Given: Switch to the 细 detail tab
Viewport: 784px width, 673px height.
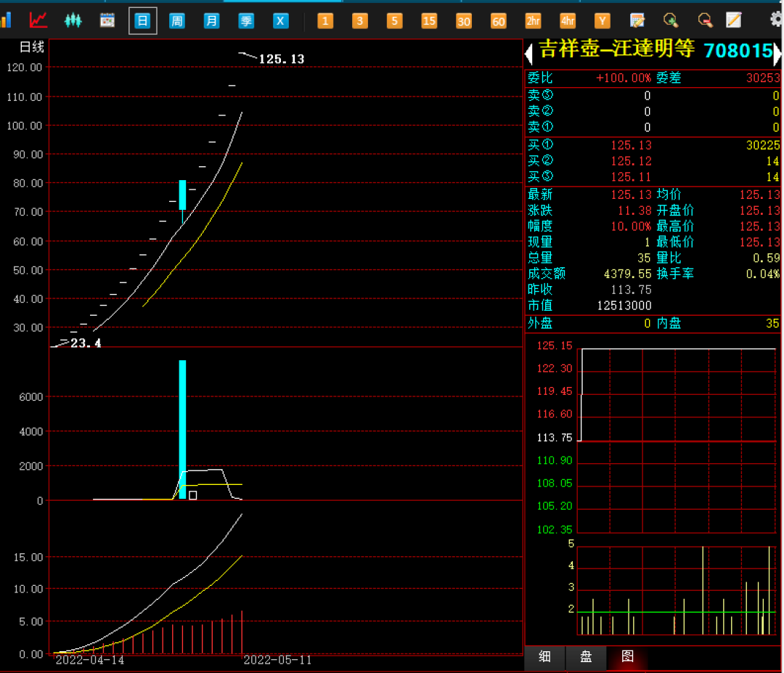Looking at the screenshot, I should click(x=545, y=657).
